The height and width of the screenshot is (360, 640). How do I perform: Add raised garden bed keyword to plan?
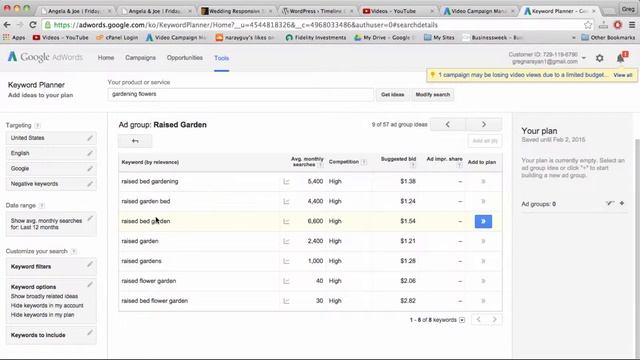[483, 202]
